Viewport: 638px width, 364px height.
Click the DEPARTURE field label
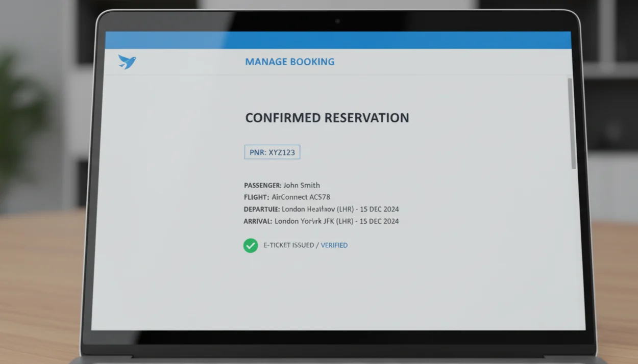pos(262,209)
